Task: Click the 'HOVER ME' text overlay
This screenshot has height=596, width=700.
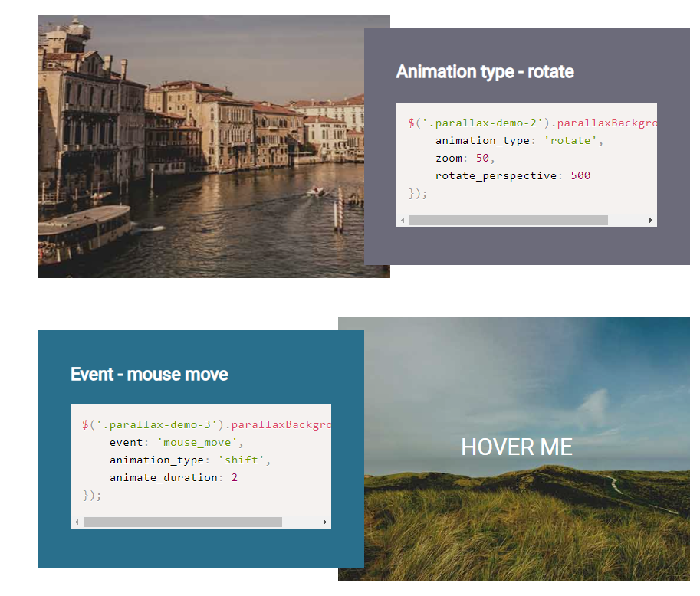Action: [x=517, y=447]
